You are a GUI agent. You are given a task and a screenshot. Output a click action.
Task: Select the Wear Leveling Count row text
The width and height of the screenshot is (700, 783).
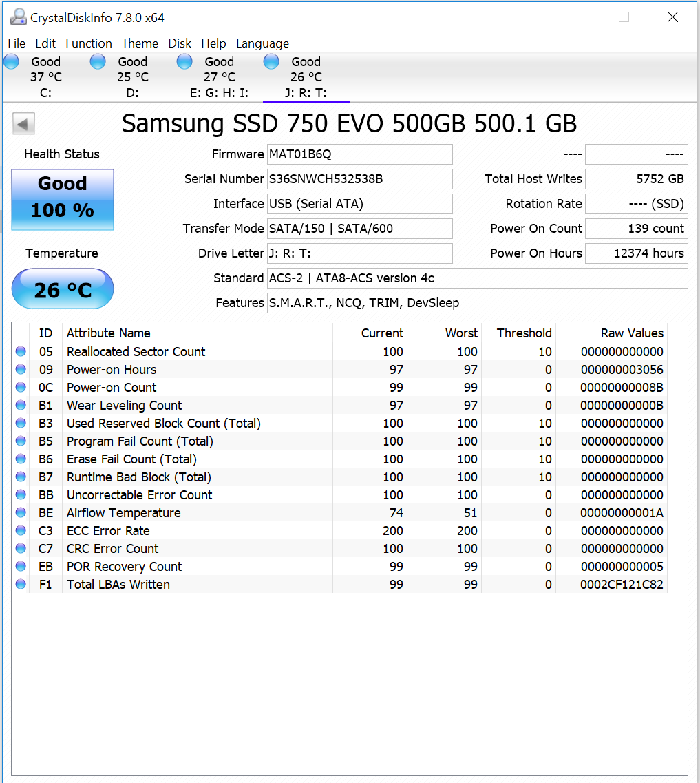point(124,406)
